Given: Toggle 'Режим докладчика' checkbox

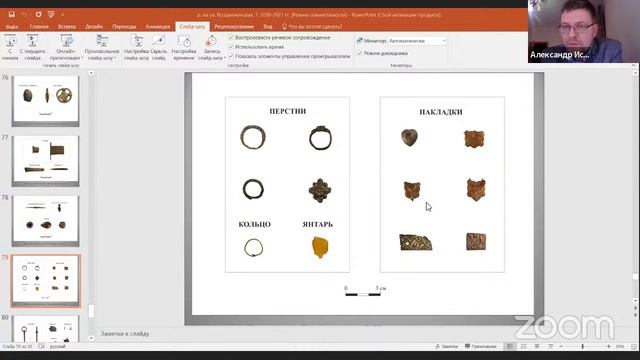Looking at the screenshot, I should click(x=360, y=53).
